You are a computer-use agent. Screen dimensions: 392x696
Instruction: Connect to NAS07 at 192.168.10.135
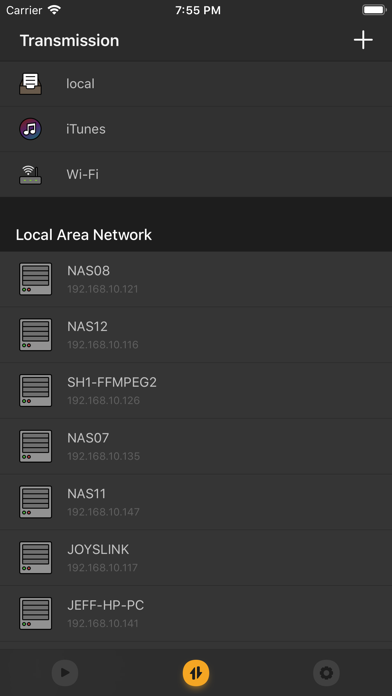tap(196, 446)
